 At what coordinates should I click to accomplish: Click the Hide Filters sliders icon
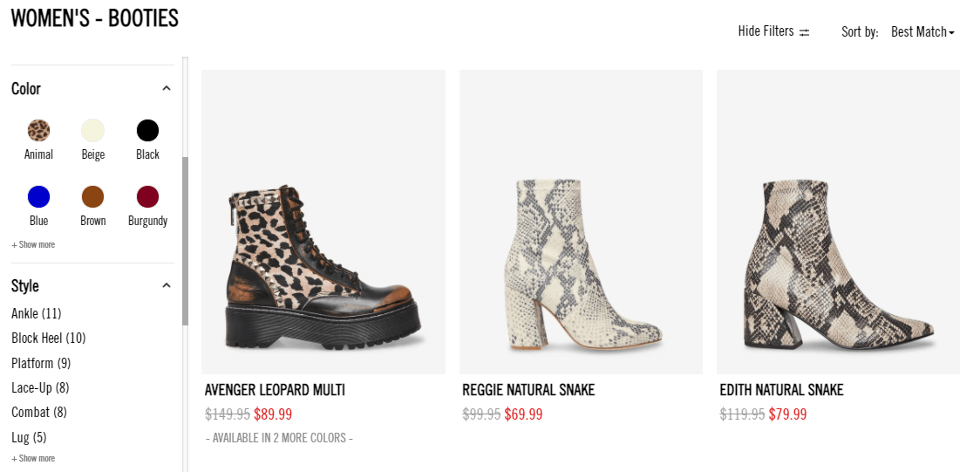coord(805,32)
